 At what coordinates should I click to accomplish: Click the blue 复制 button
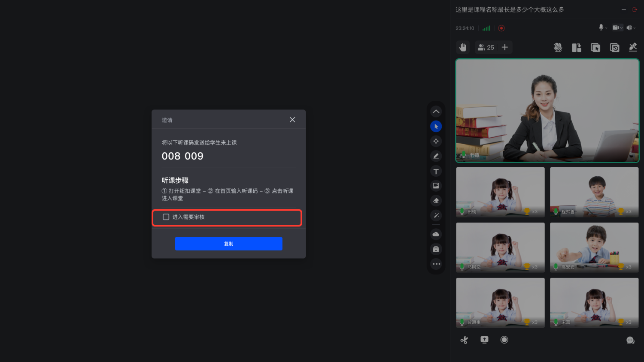tap(228, 244)
